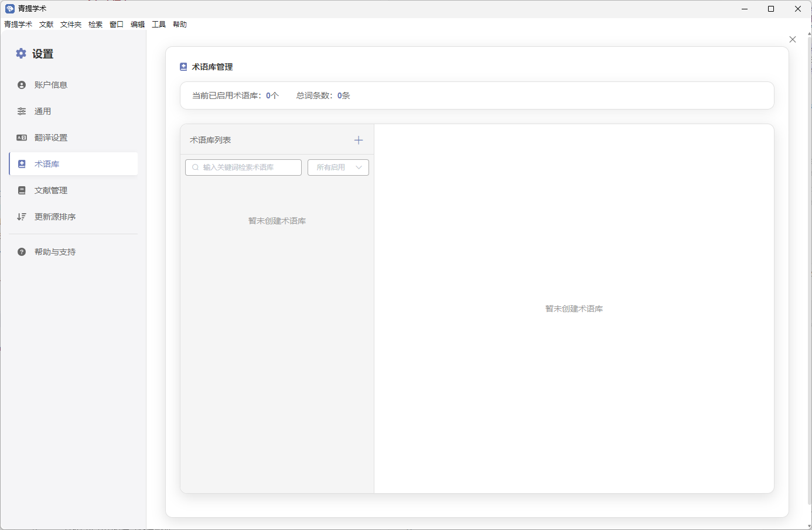The width and height of the screenshot is (812, 530).
Task: Open the 帮助 menu
Action: point(180,25)
